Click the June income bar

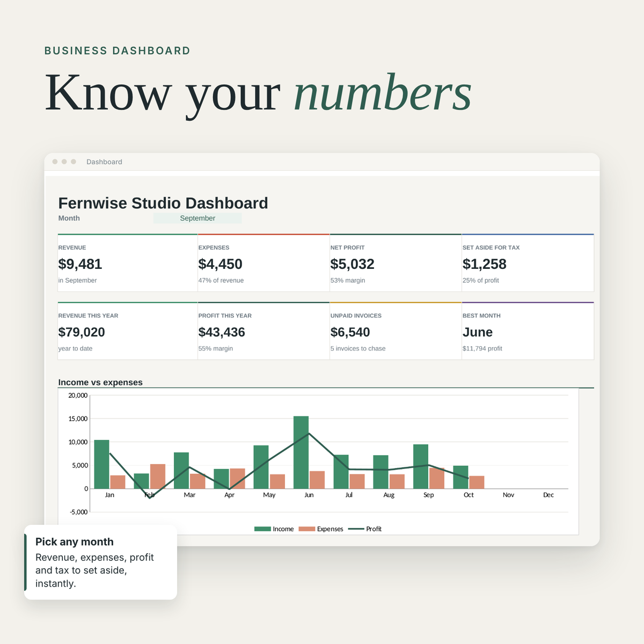click(301, 452)
